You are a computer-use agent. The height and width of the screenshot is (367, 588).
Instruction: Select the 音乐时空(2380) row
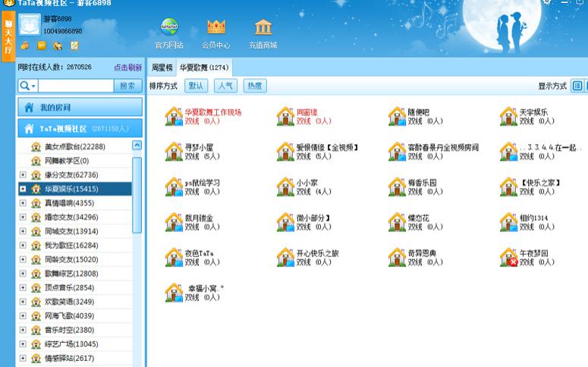(75, 330)
